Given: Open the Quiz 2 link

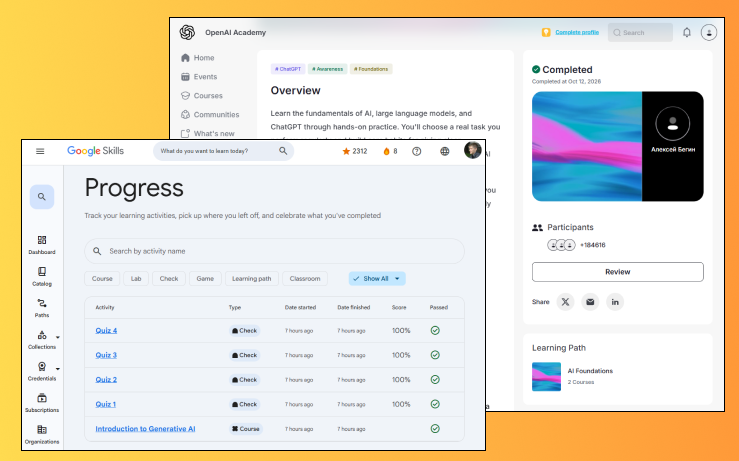Looking at the screenshot, I should point(106,379).
